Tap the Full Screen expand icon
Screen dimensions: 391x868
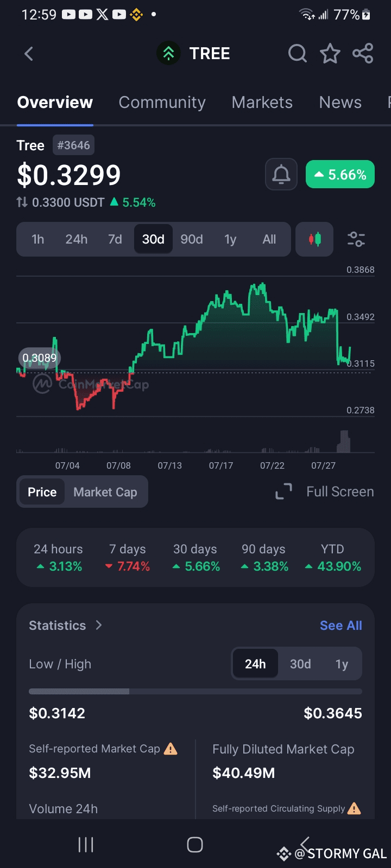pos(283,492)
